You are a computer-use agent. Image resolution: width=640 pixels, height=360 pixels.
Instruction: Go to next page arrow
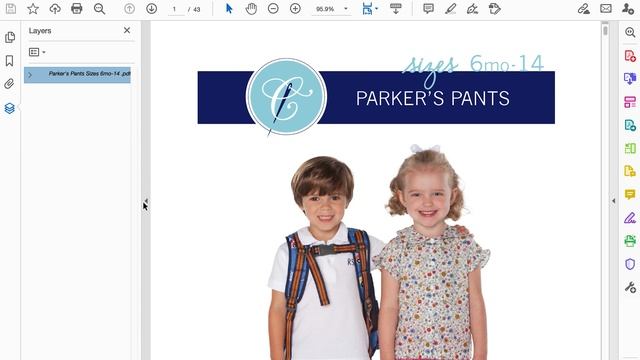coord(151,9)
